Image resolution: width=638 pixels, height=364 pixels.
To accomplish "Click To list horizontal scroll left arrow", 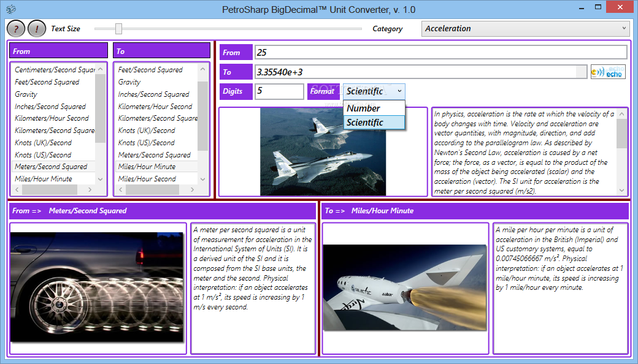I will coord(120,189).
